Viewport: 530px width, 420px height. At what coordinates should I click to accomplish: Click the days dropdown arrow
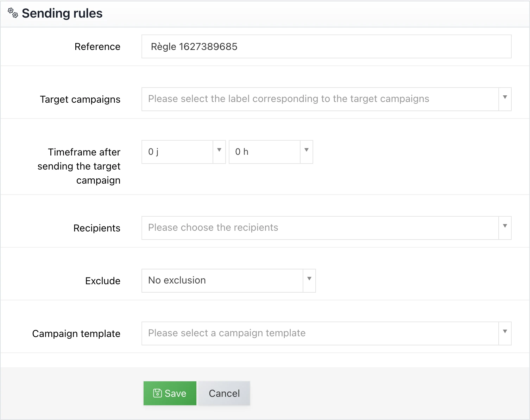219,152
